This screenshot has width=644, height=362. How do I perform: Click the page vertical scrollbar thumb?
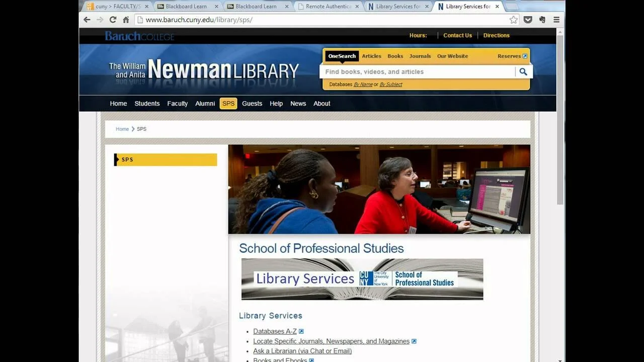coord(560,121)
